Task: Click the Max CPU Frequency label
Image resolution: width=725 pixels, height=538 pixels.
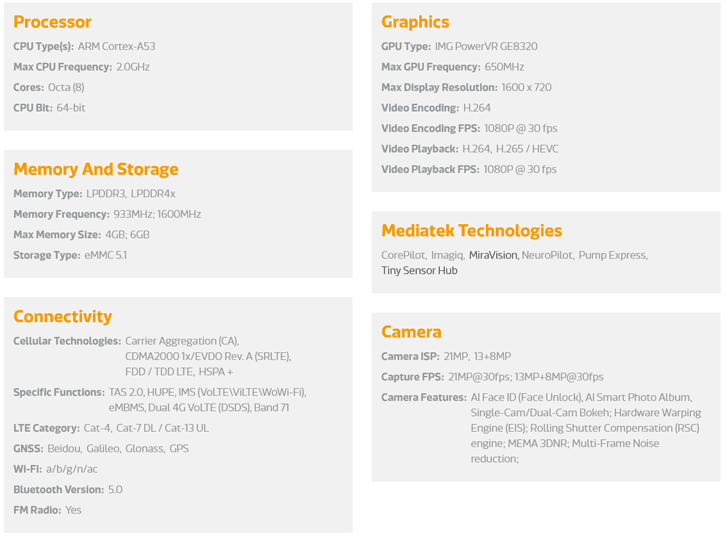Action: point(62,67)
